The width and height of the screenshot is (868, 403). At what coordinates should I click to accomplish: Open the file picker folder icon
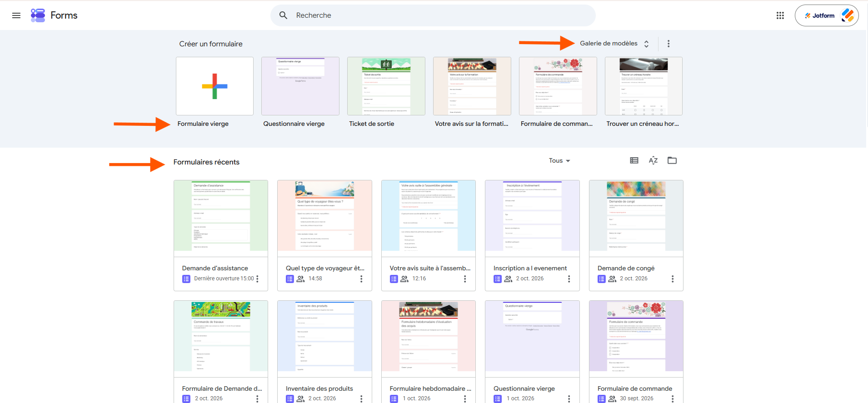click(x=672, y=160)
